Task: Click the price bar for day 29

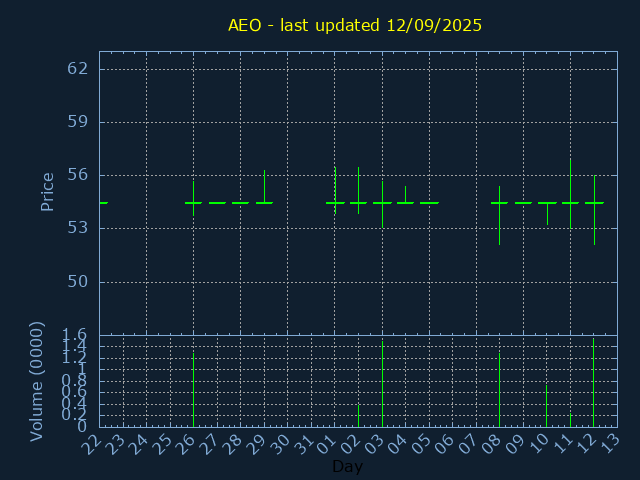Action: coord(264,187)
